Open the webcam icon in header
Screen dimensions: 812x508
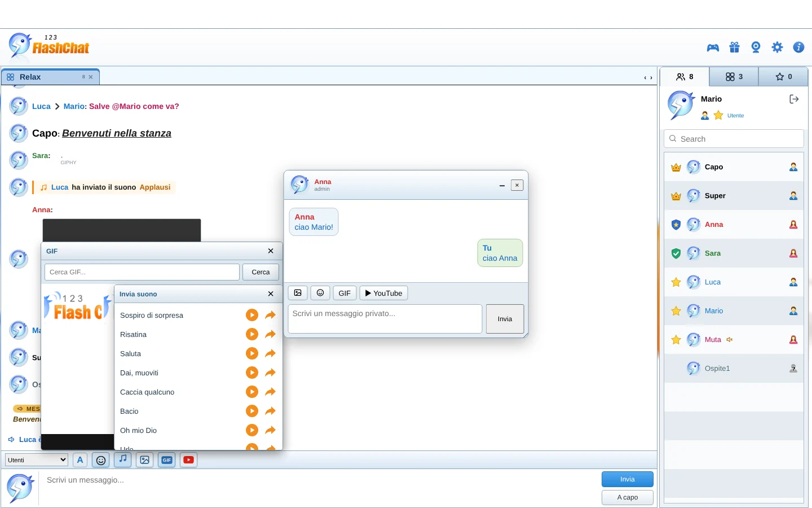(x=756, y=47)
